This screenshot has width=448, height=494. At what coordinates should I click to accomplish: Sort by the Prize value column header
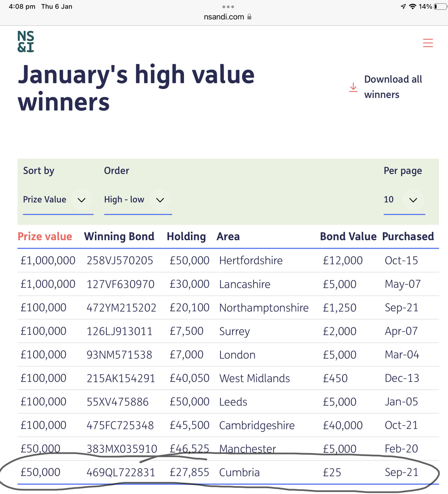(x=45, y=237)
